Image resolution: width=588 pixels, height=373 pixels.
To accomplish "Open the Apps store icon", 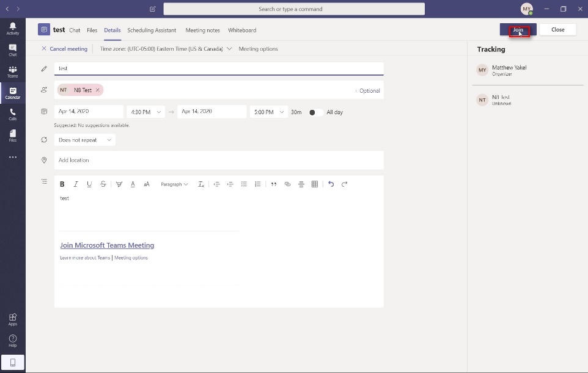I will (13, 319).
